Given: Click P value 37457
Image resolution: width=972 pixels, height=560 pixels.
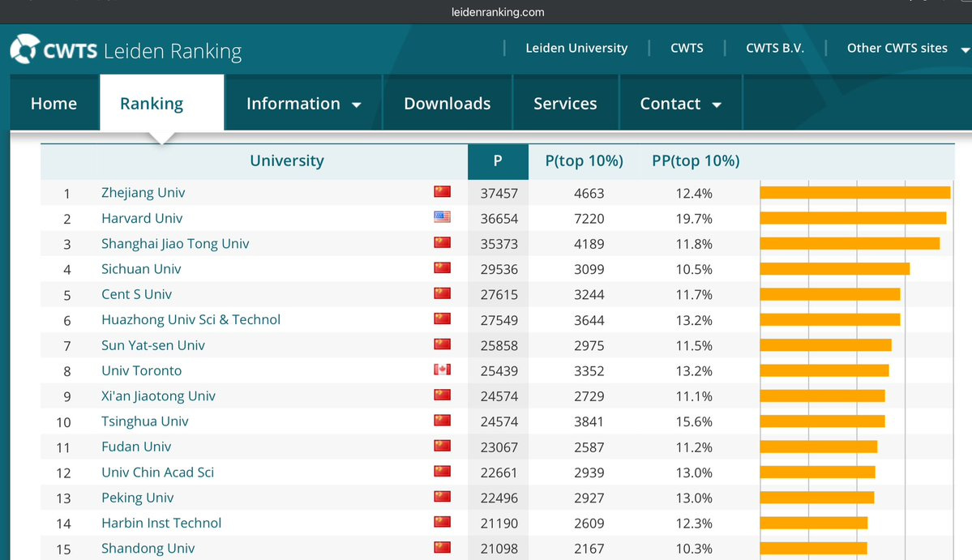Looking at the screenshot, I should 499,193.
